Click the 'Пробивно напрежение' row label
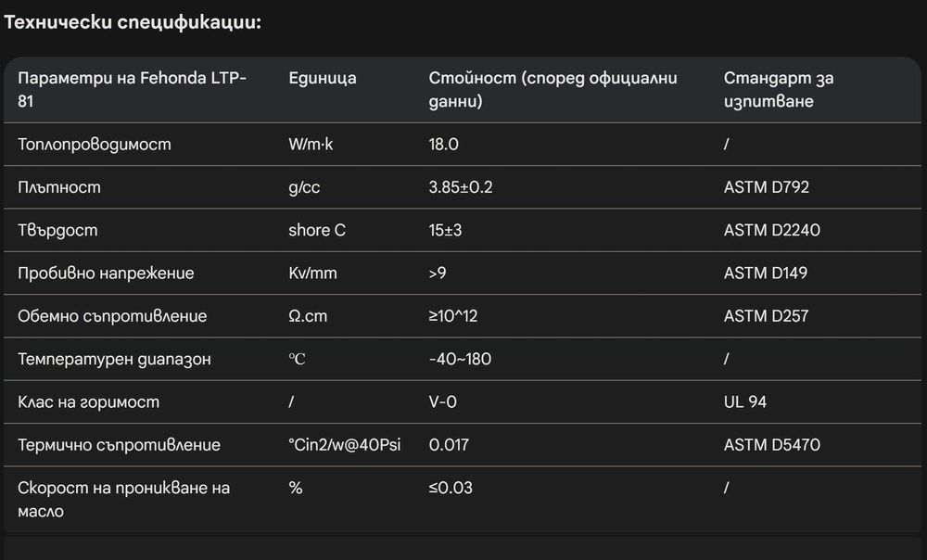This screenshot has height=560, width=927. (106, 274)
